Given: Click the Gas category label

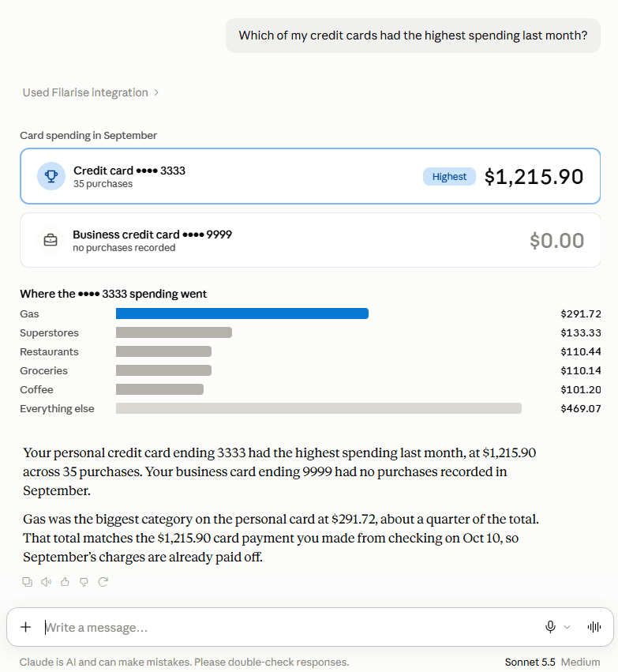Looking at the screenshot, I should pos(29,313).
